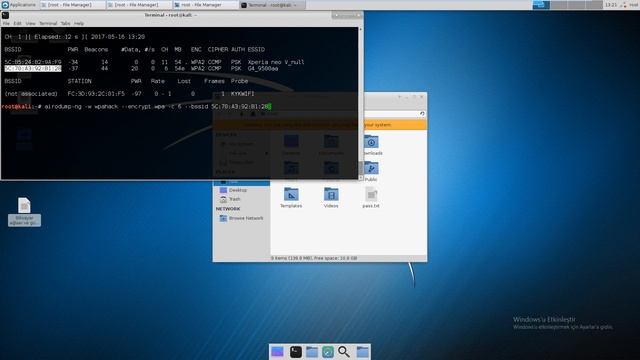Click the green terminal cursor block
Image resolution: width=640 pixels, height=360 pixels.
click(x=270, y=107)
